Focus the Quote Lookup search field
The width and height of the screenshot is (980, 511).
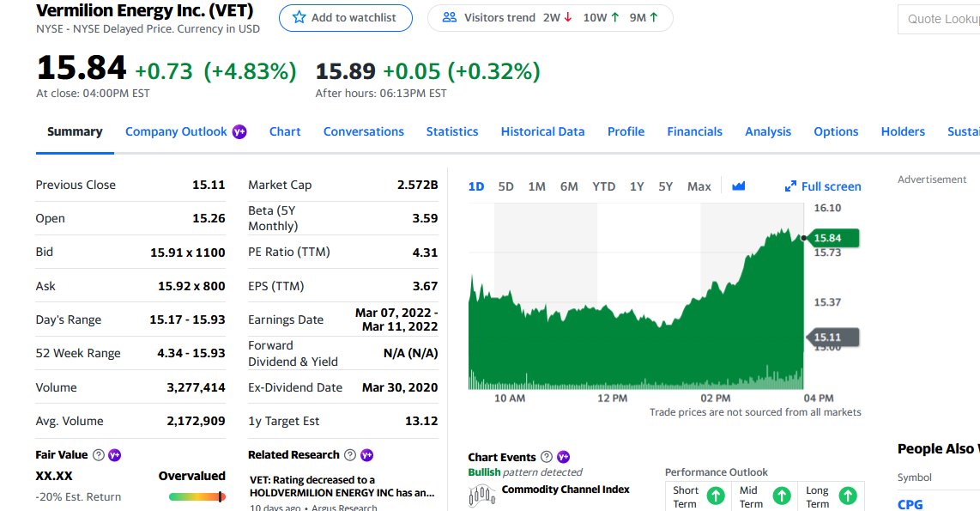(939, 19)
